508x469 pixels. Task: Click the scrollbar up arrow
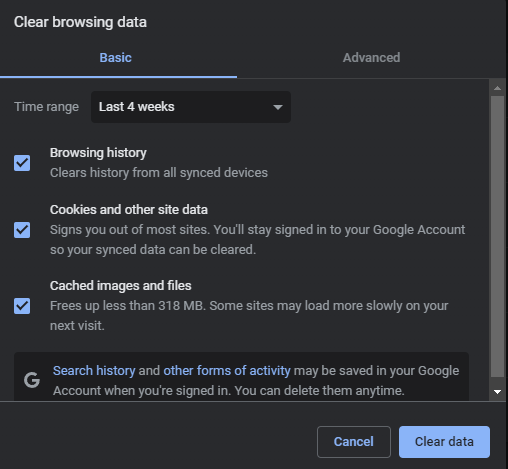[497, 88]
